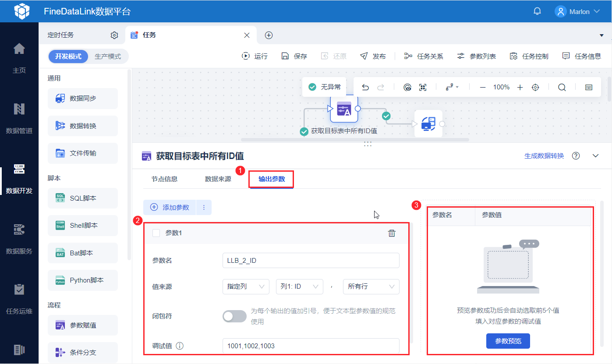The height and width of the screenshot is (364, 612).
Task: Open 数据管道 from the sidebar
Action: pyautogui.click(x=19, y=118)
